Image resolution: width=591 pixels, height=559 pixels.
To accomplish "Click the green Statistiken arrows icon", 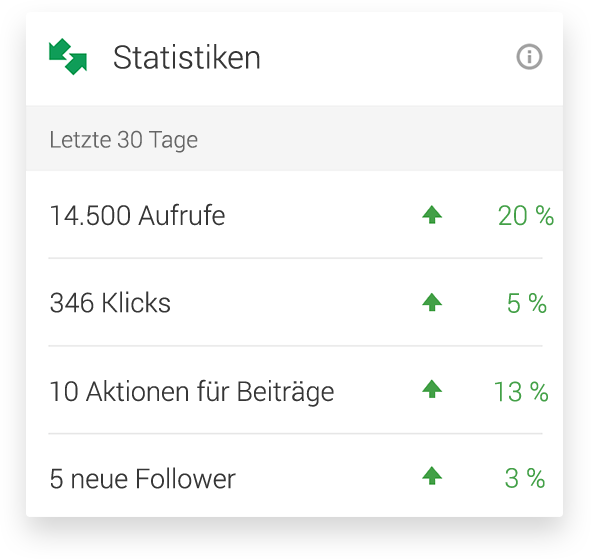I will 68,57.
